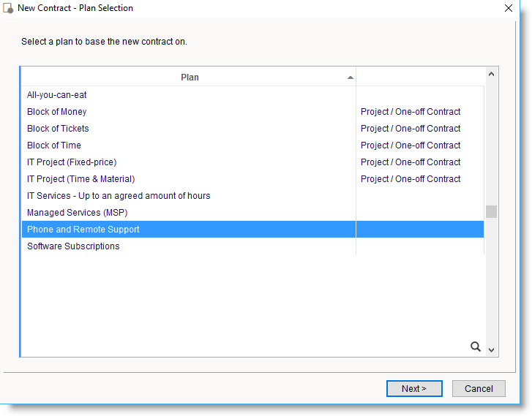532x416 pixels.
Task: Click the unnamed second column header
Action: (x=419, y=77)
